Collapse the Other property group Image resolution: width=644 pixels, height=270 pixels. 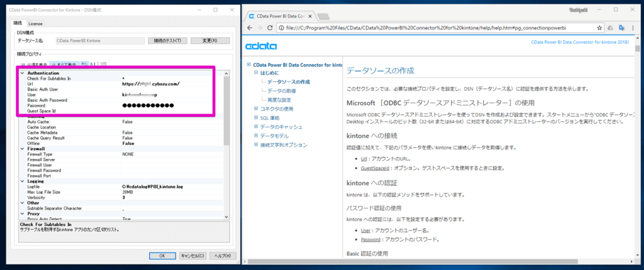22,203
